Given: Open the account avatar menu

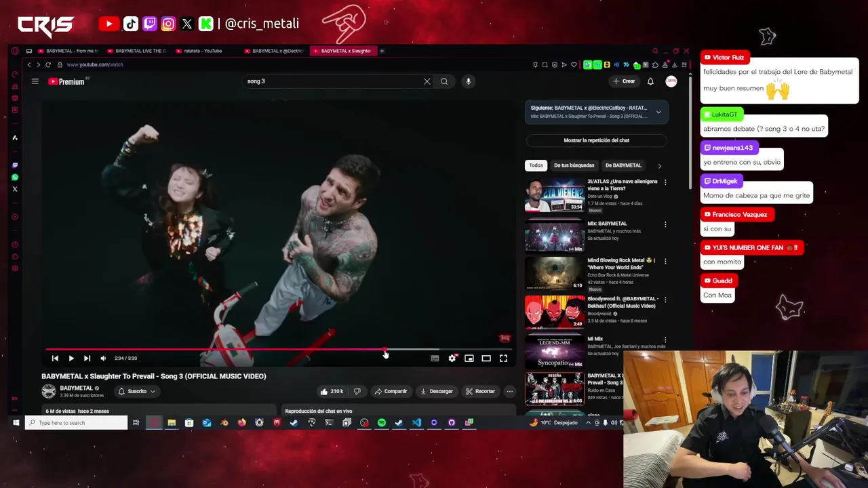Looking at the screenshot, I should click(671, 81).
